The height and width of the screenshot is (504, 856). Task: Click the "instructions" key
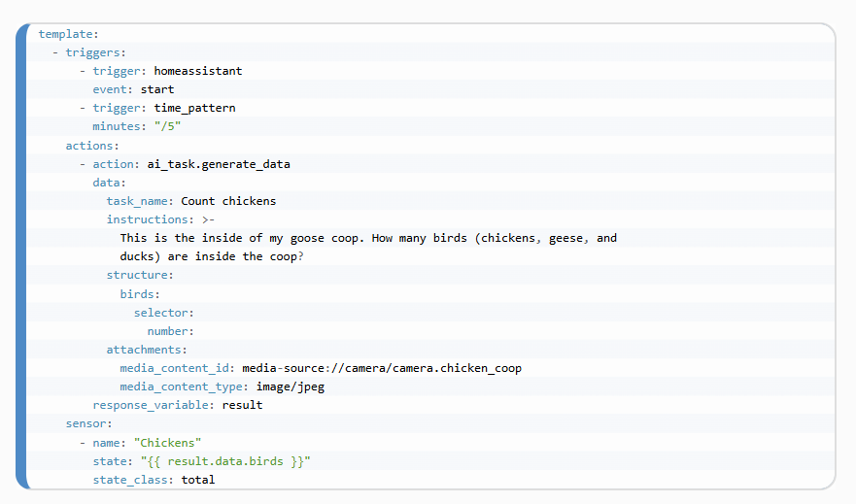point(147,219)
